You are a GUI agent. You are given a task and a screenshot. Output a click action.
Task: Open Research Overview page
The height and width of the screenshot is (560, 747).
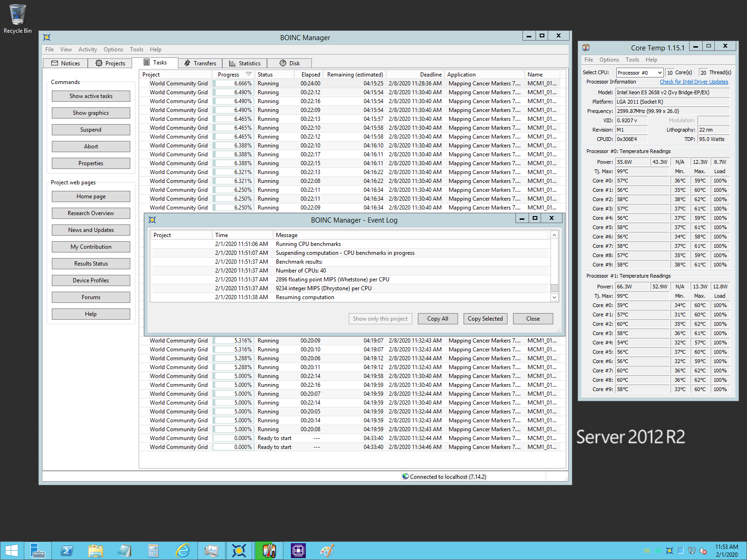coord(91,213)
